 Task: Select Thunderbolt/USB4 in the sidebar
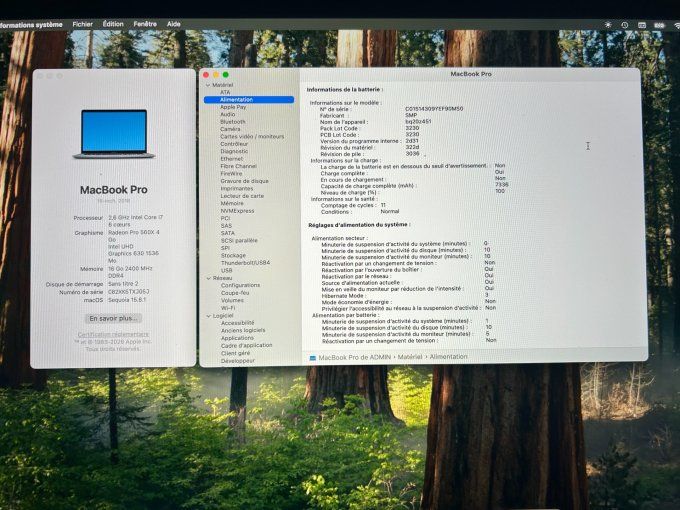coord(245,263)
